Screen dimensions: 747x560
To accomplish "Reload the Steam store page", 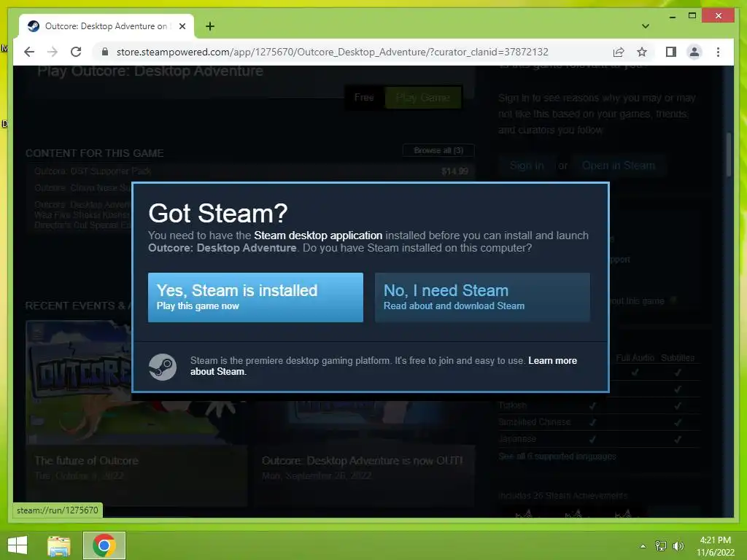I will (76, 52).
